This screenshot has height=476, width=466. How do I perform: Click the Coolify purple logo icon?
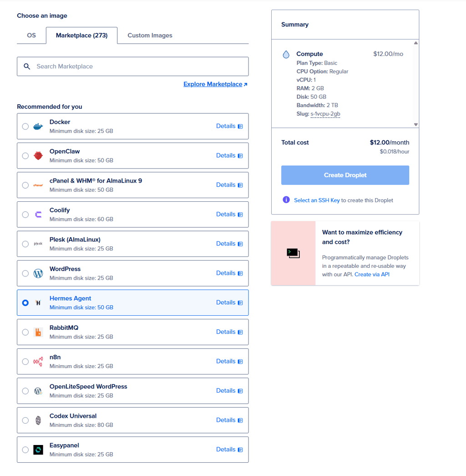[x=38, y=215]
